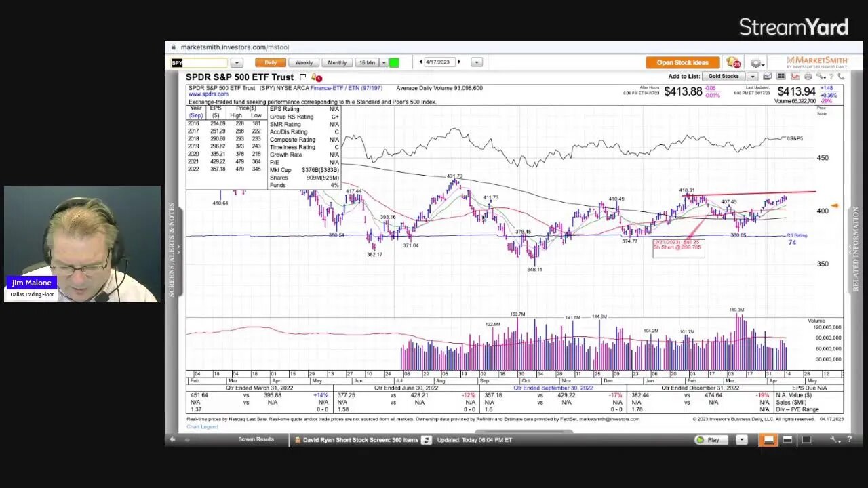Click the $413.94 last price

click(x=797, y=91)
